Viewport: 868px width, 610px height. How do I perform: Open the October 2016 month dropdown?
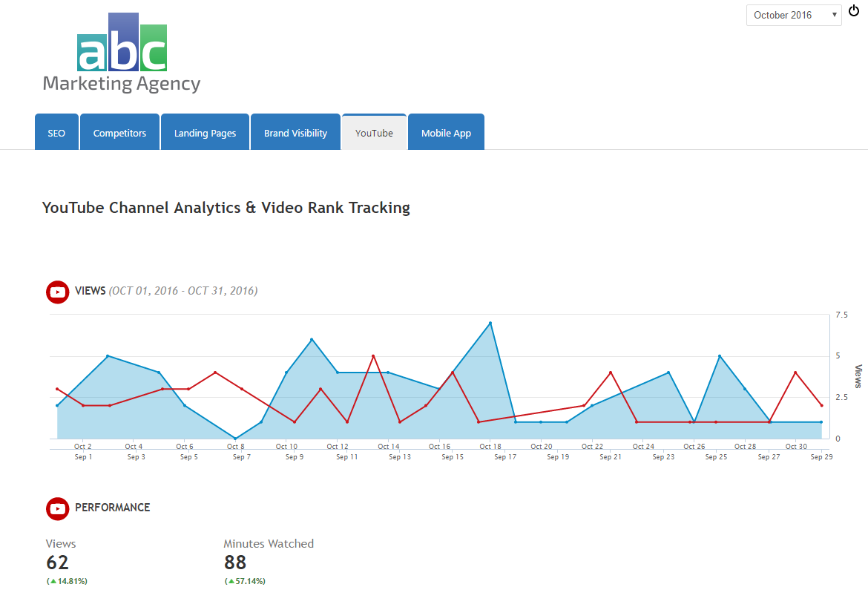[x=793, y=15]
